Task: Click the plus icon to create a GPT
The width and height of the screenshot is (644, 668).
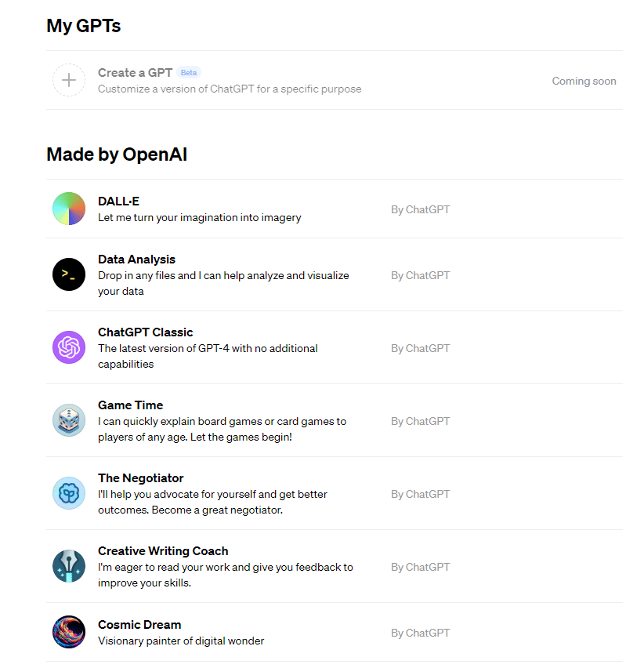Action: pyautogui.click(x=69, y=80)
